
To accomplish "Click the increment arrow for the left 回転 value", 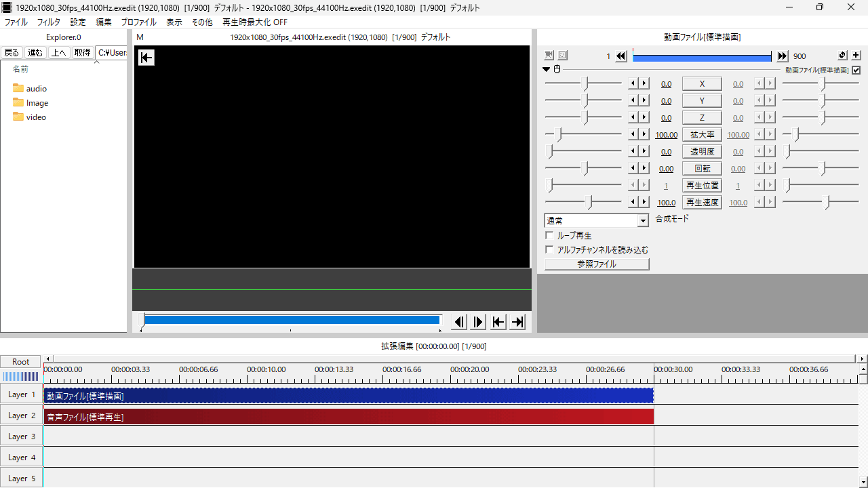I will point(644,169).
